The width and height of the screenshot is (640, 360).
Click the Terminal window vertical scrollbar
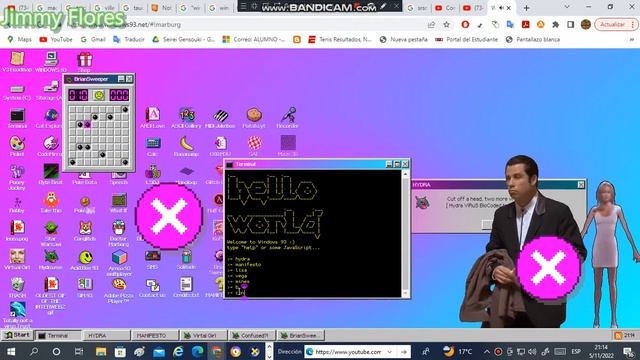405,233
